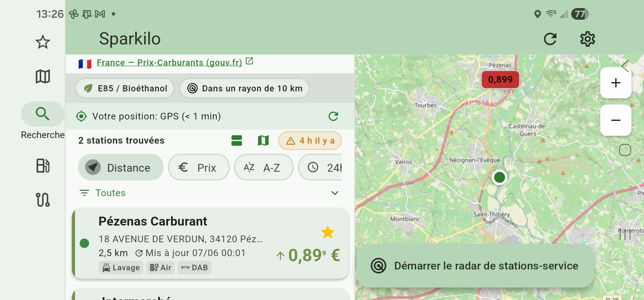Tap the GPS position target icon
The image size is (644, 300).
coord(81,116)
